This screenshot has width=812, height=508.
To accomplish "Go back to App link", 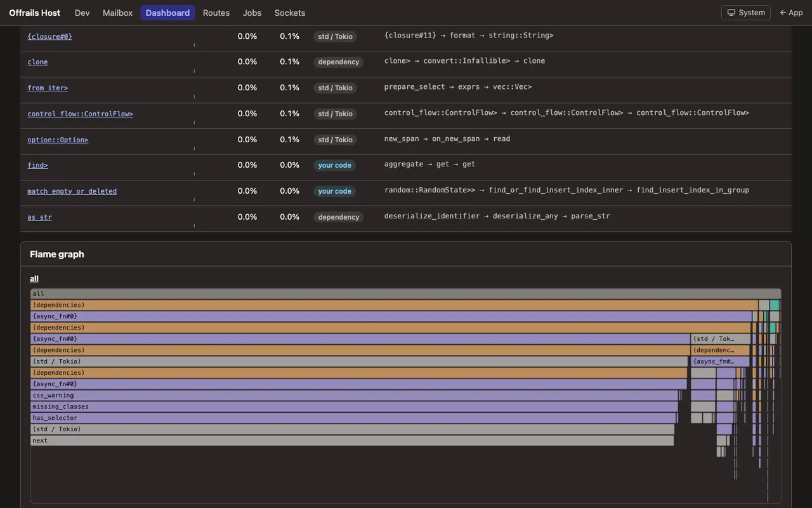I will coord(791,13).
